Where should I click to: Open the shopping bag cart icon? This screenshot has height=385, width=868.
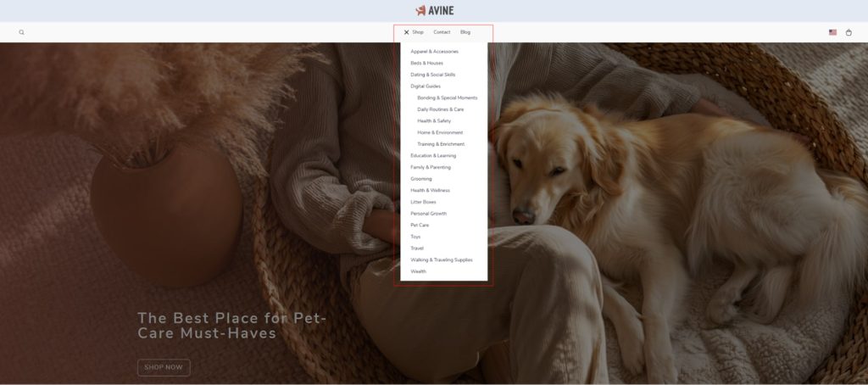tap(849, 32)
